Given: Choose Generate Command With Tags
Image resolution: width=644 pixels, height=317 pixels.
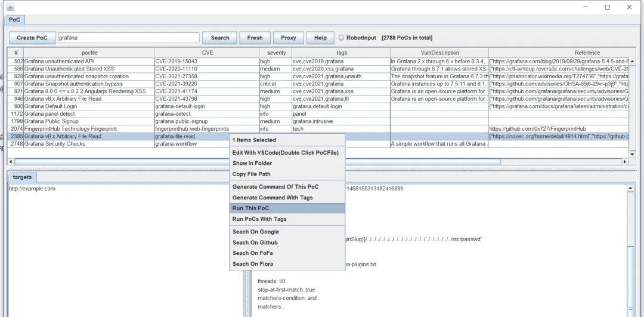Looking at the screenshot, I should [x=287, y=198].
